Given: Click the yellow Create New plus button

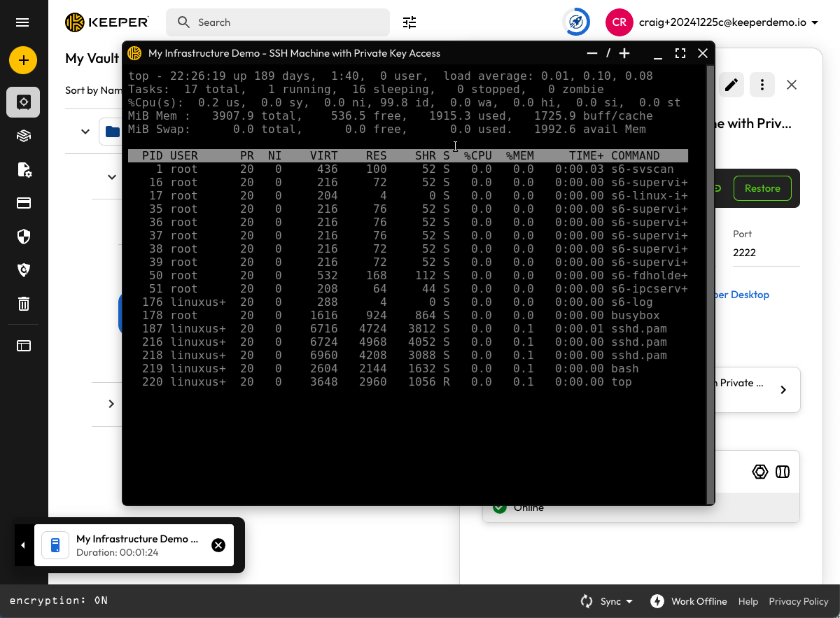Looking at the screenshot, I should click(x=23, y=60).
